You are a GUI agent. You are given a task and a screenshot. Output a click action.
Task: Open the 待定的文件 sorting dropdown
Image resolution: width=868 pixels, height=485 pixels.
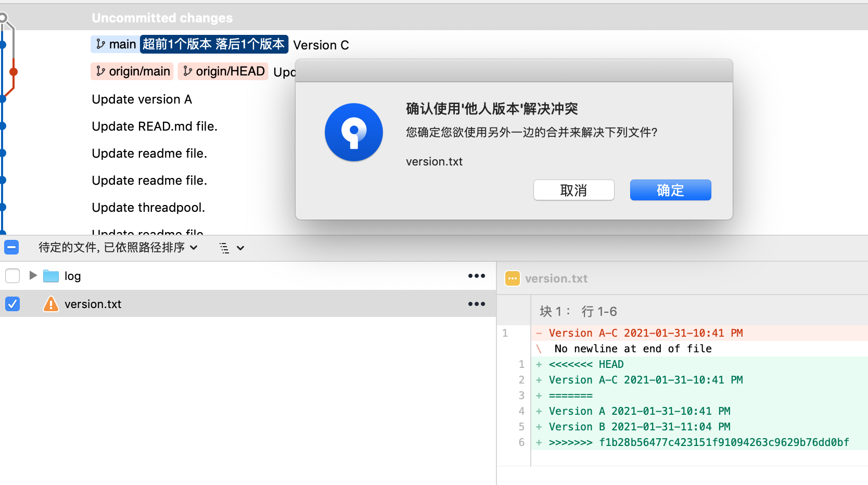118,247
